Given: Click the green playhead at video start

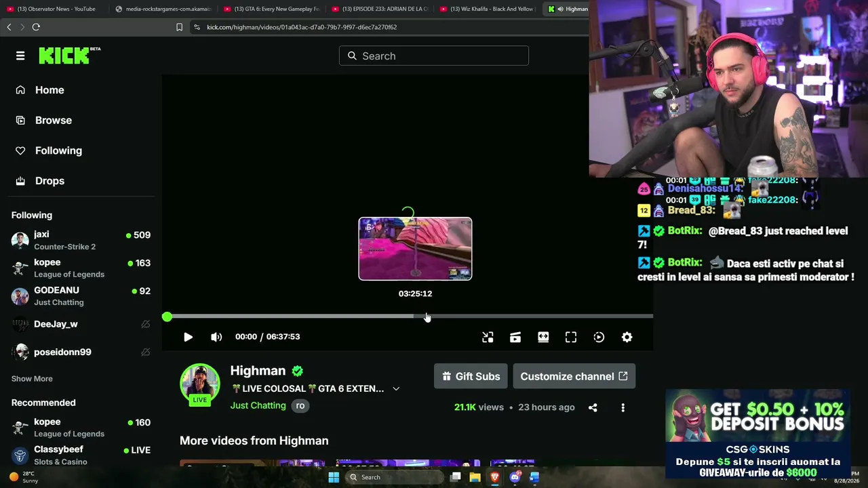Looking at the screenshot, I should (167, 317).
